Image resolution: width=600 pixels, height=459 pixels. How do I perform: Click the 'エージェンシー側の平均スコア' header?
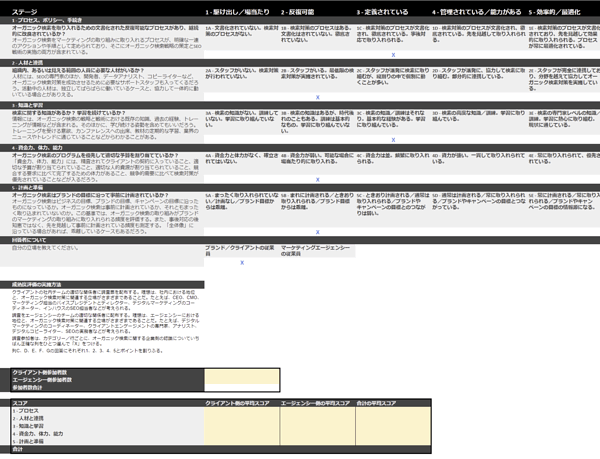point(315,403)
